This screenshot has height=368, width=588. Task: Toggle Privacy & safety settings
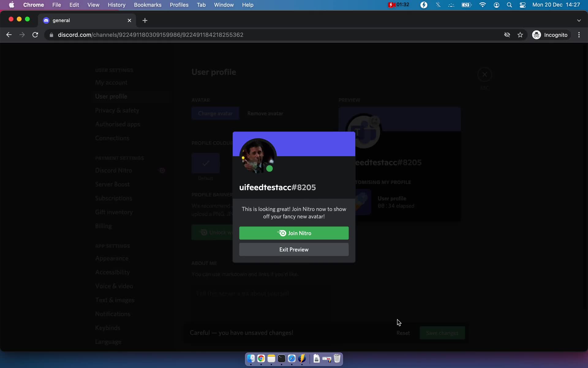pos(117,110)
